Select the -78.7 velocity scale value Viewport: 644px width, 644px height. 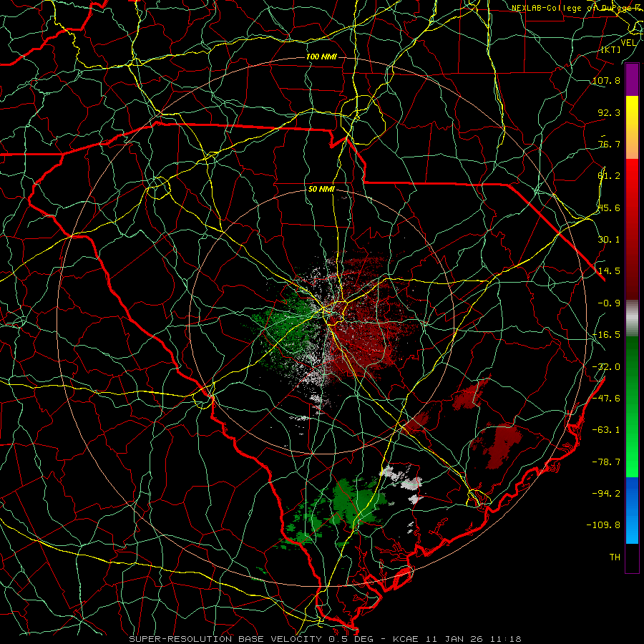606,462
